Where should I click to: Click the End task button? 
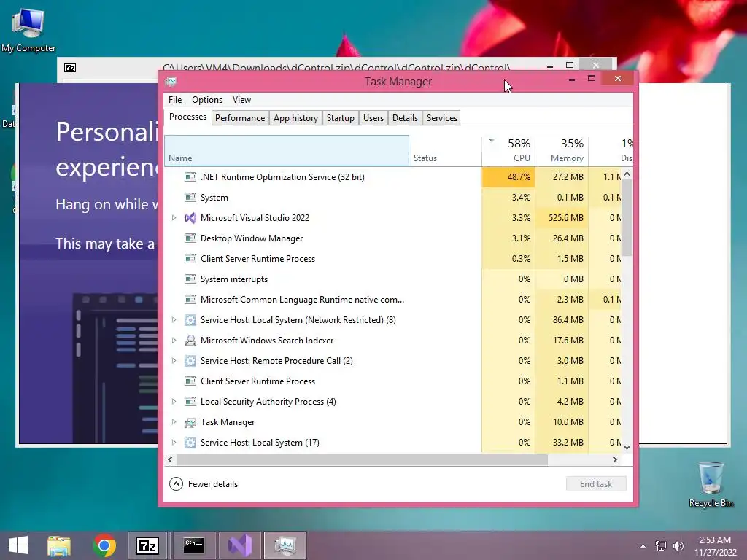coord(596,484)
